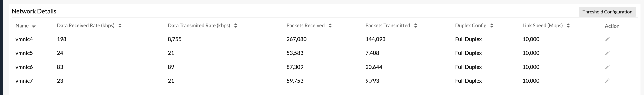The height and width of the screenshot is (95, 644).
Task: Sort by Data Received Rate arrows
Action: [120, 26]
